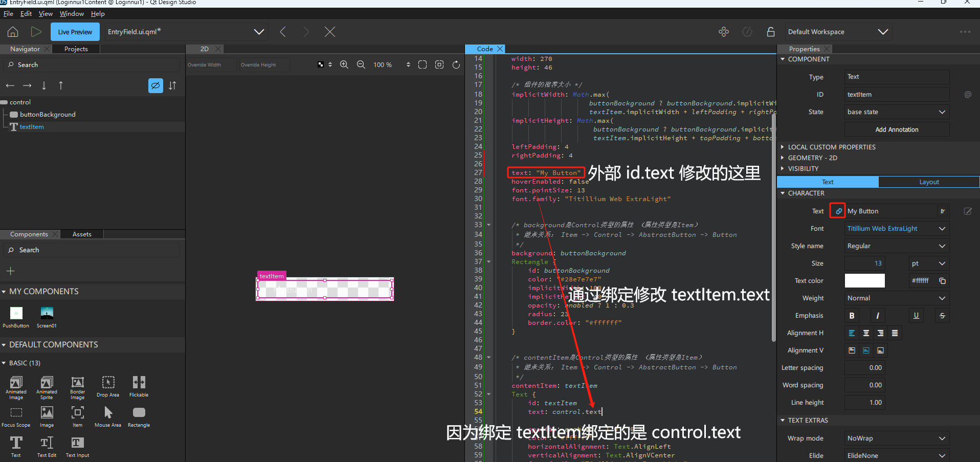
Task: Toggle underline emphasis
Action: (916, 316)
